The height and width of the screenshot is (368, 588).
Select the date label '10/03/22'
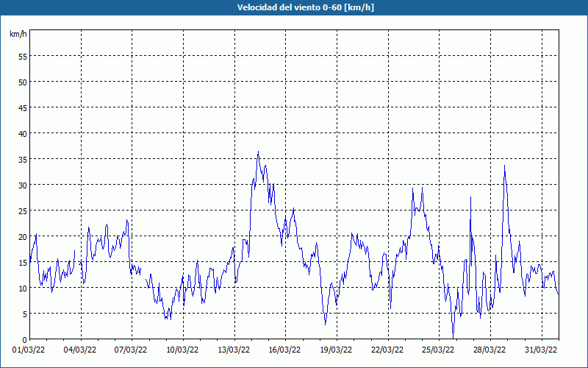182,350
